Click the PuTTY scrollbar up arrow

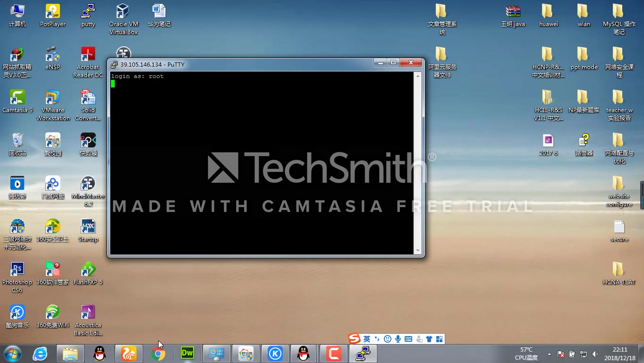tap(418, 76)
